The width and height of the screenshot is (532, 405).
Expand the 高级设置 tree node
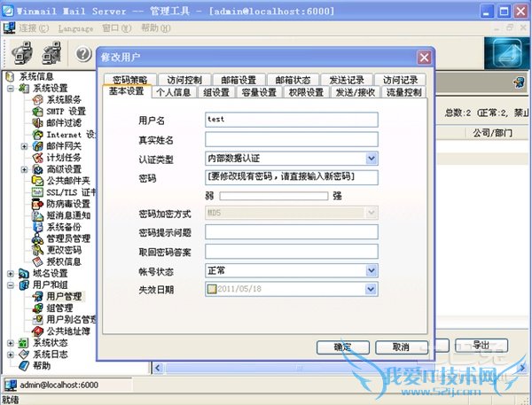click(24, 169)
